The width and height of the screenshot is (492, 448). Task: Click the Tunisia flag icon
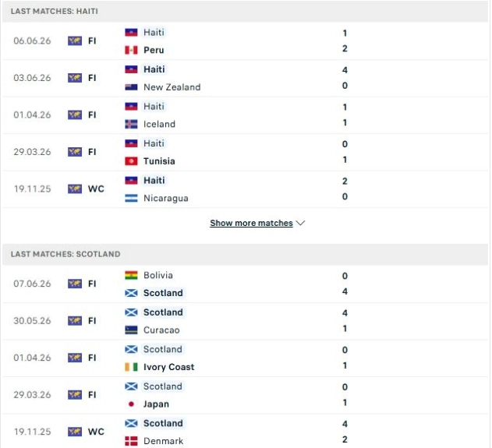131,161
